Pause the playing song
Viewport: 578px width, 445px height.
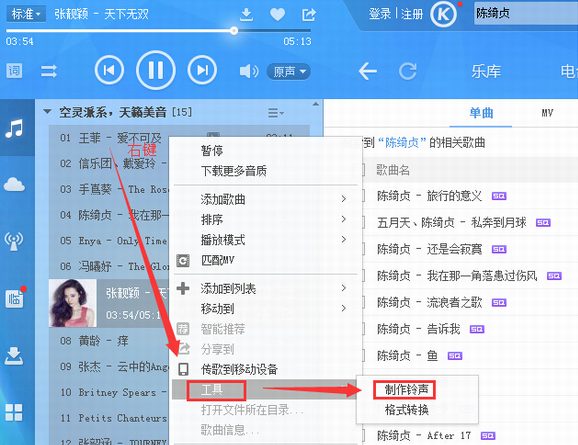(156, 70)
